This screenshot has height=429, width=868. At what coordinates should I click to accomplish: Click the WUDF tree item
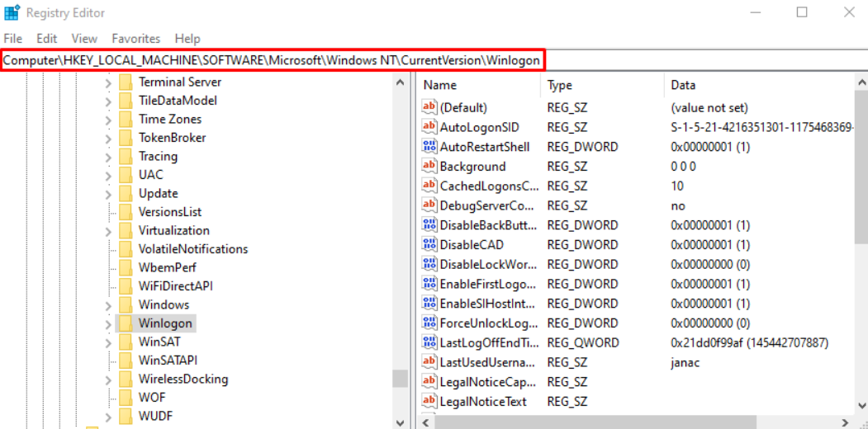click(x=154, y=417)
